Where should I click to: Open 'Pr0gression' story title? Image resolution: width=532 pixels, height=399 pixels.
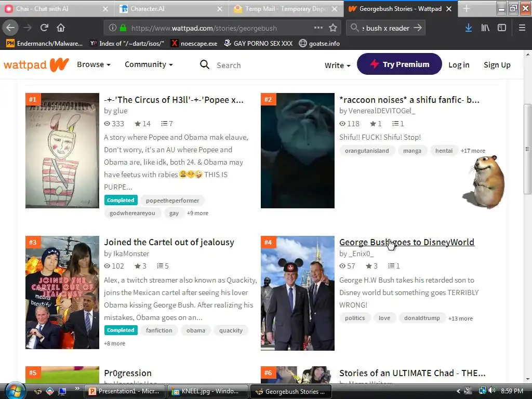(x=128, y=373)
